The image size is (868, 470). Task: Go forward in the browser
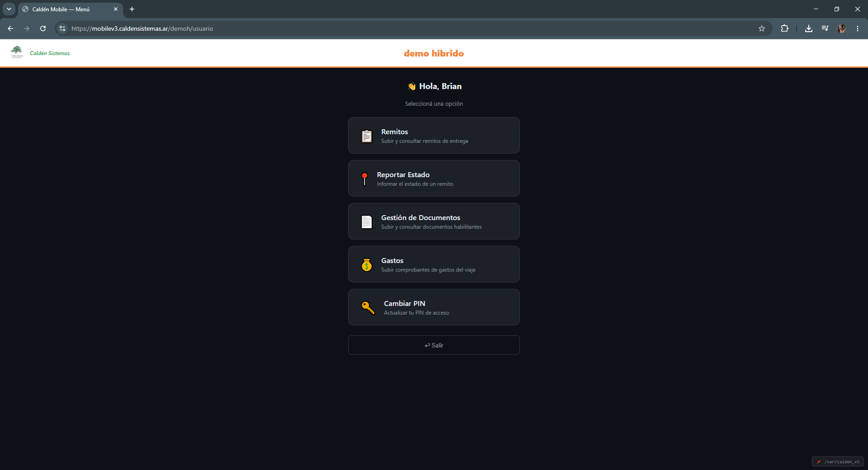[x=27, y=28]
